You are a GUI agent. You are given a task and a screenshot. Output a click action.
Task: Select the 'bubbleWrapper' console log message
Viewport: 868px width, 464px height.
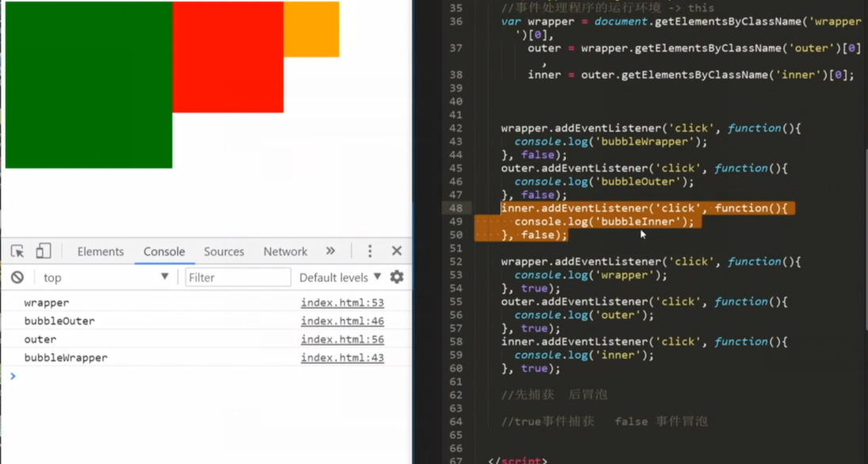click(66, 357)
